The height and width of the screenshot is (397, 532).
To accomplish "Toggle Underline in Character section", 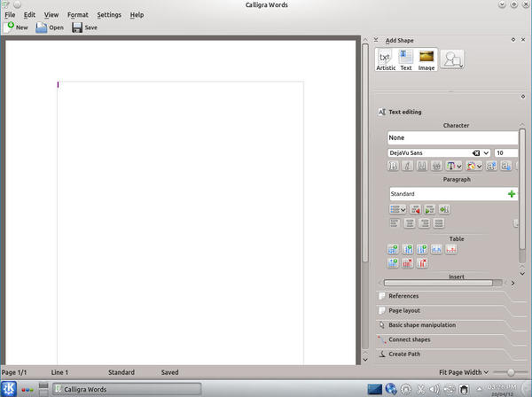I will pyautogui.click(x=422, y=166).
